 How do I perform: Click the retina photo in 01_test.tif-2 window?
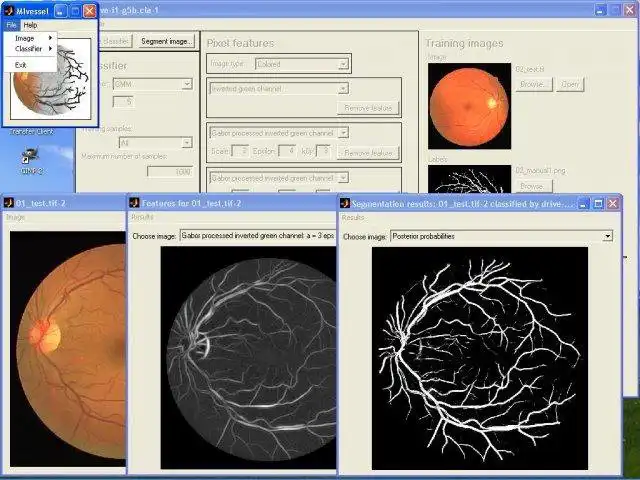[68, 349]
